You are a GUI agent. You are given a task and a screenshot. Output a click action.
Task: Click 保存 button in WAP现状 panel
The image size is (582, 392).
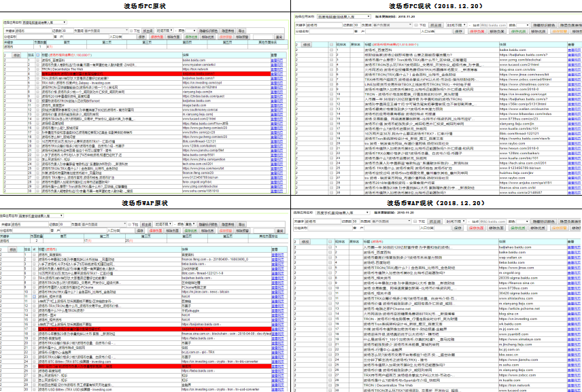pyautogui.click(x=458, y=228)
